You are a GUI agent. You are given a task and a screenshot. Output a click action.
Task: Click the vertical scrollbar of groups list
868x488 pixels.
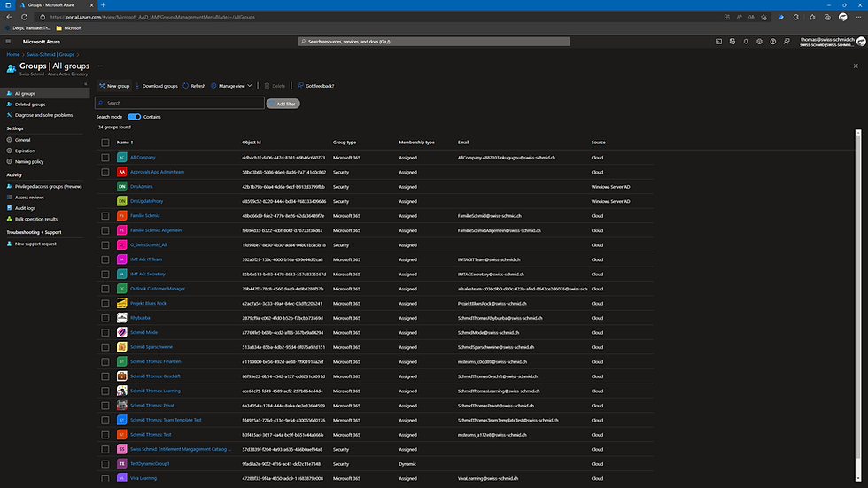pos(858,305)
